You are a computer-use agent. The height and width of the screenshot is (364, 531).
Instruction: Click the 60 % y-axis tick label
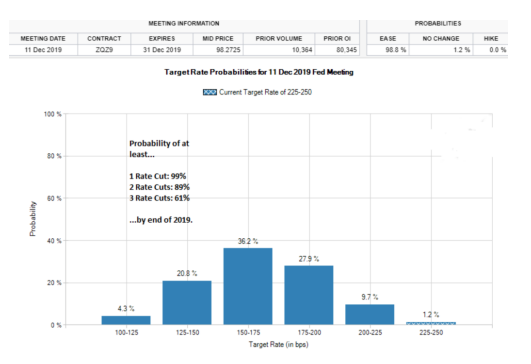pos(54,198)
